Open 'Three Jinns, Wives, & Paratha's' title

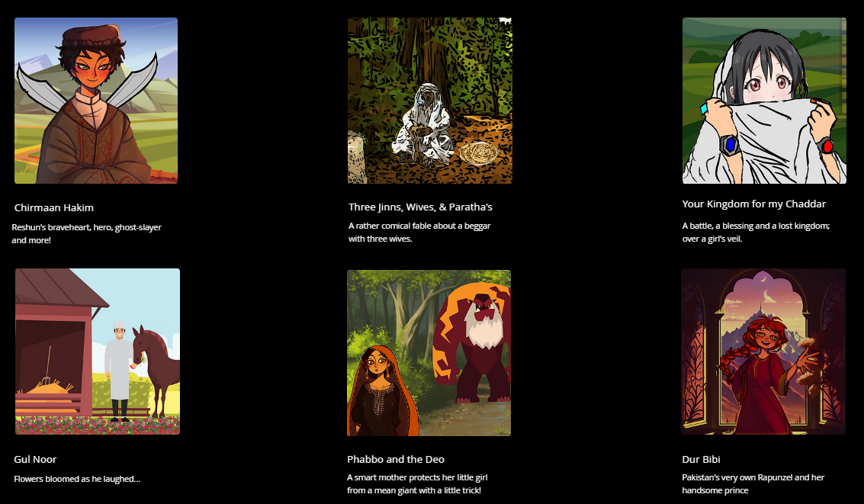tap(420, 207)
